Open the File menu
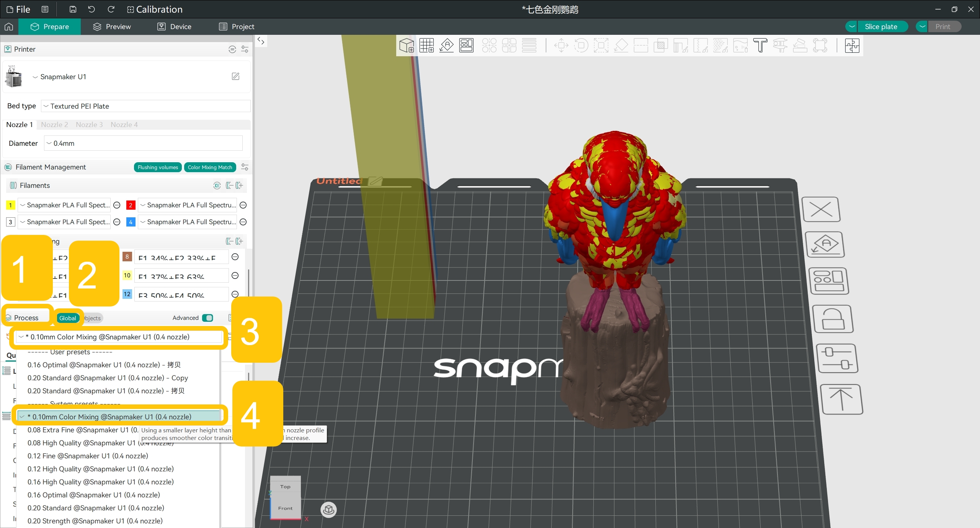980x528 pixels. tap(18, 9)
